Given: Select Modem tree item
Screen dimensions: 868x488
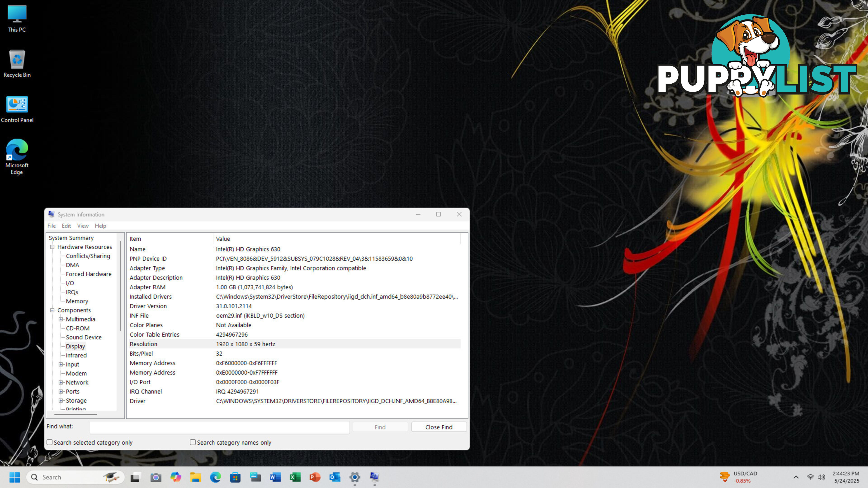Looking at the screenshot, I should (x=76, y=373).
